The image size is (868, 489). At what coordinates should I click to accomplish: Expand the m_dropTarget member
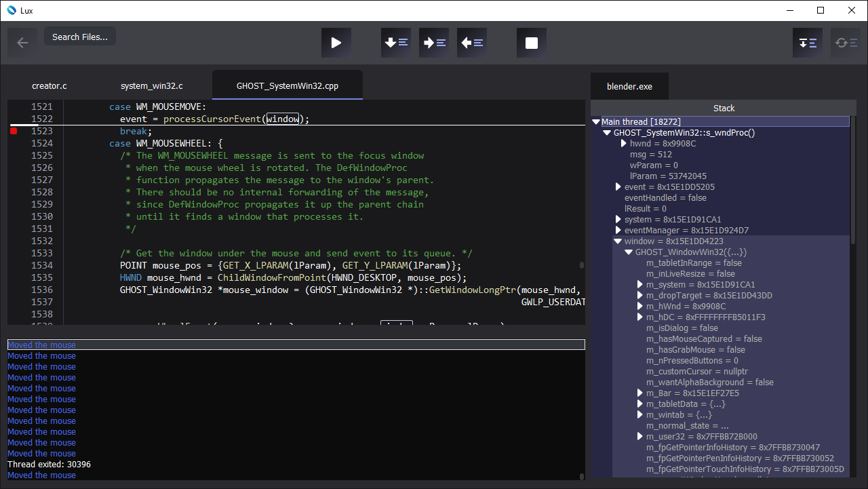(639, 296)
